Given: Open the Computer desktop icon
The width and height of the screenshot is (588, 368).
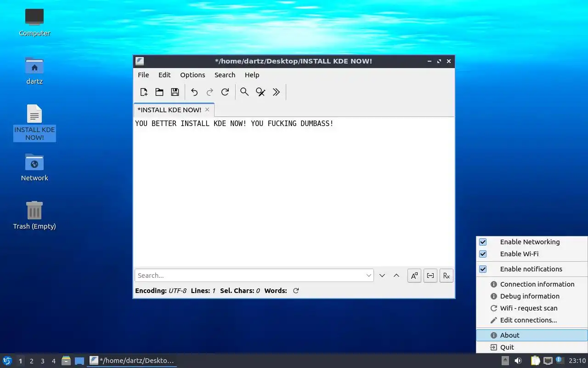Looking at the screenshot, I should point(34,22).
